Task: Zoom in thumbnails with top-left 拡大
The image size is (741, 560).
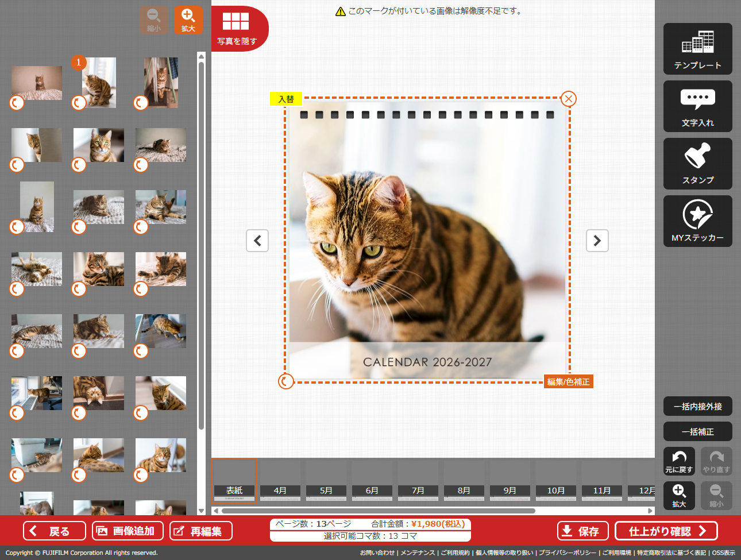Action: (x=188, y=20)
